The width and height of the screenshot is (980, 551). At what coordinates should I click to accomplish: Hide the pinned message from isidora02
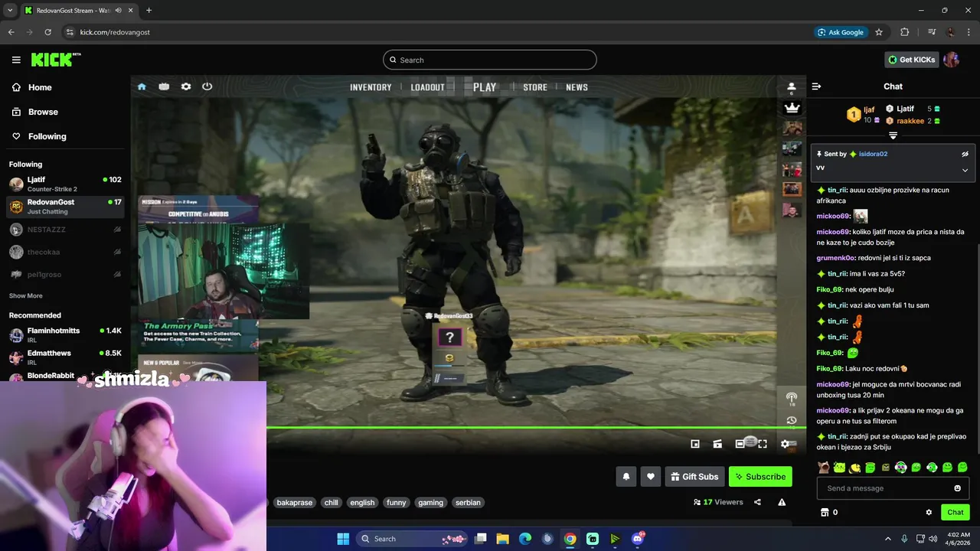point(965,154)
